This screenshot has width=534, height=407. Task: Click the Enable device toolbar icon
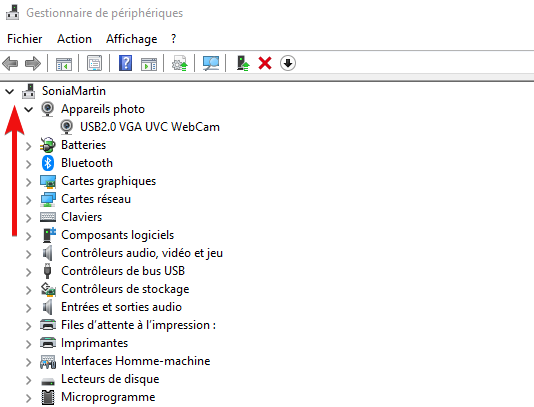243,63
